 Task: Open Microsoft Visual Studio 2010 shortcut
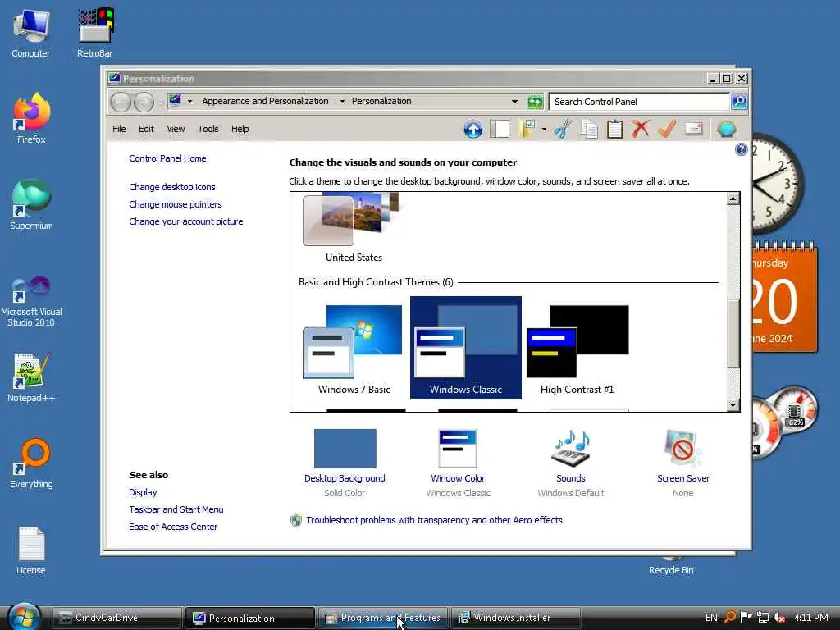31,302
